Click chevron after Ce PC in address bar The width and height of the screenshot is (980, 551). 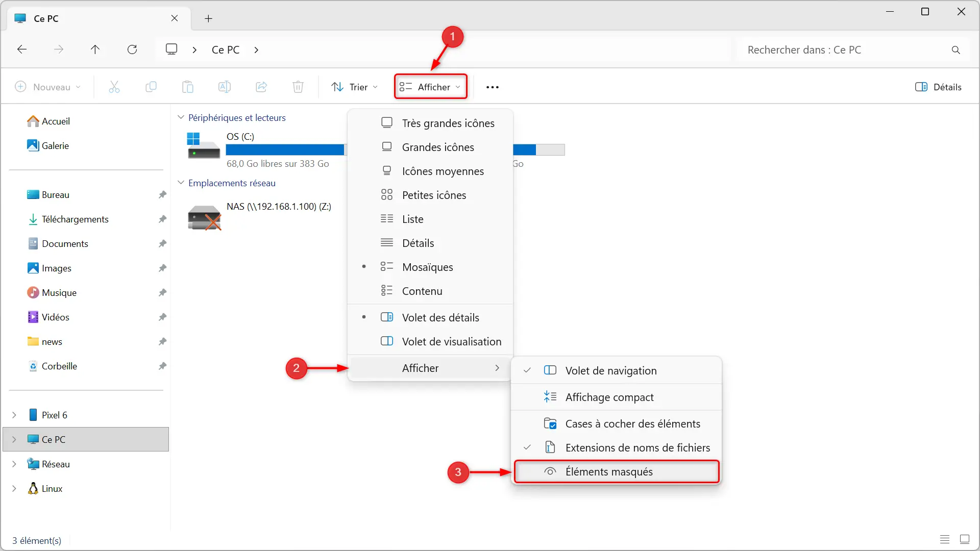click(256, 50)
